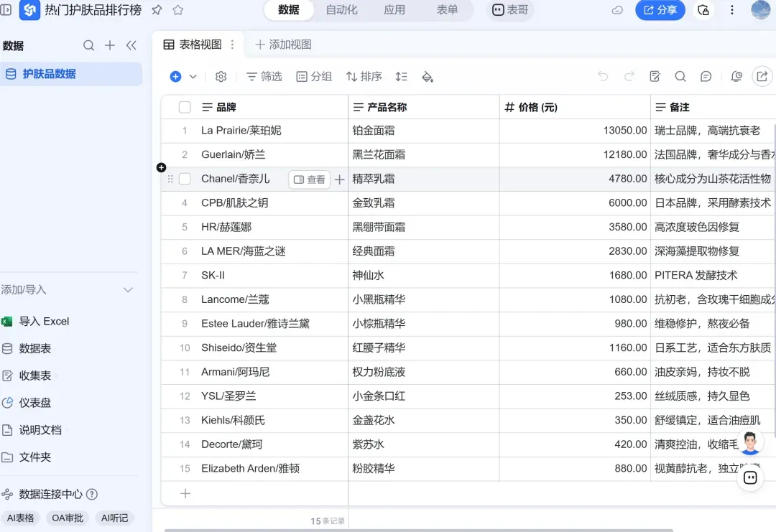Open the reminder bell icon
Viewport: 776px width, 532px height.
pyautogui.click(x=736, y=76)
